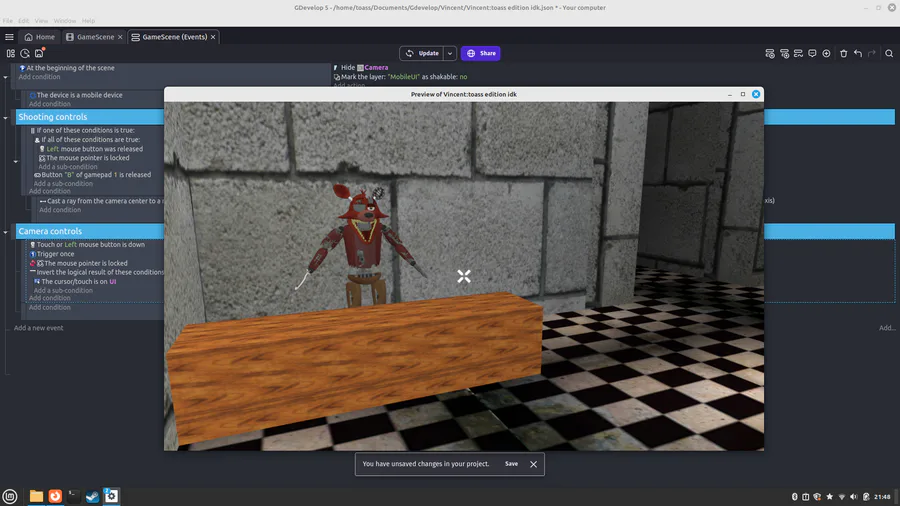The image size is (900, 506).
Task: Click the Bluetooth tray icon
Action: 794,497
